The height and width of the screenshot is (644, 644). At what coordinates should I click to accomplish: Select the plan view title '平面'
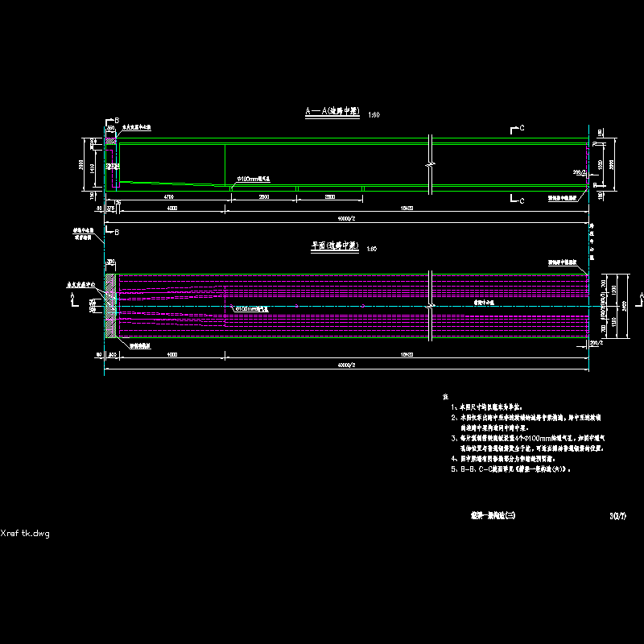click(x=335, y=246)
